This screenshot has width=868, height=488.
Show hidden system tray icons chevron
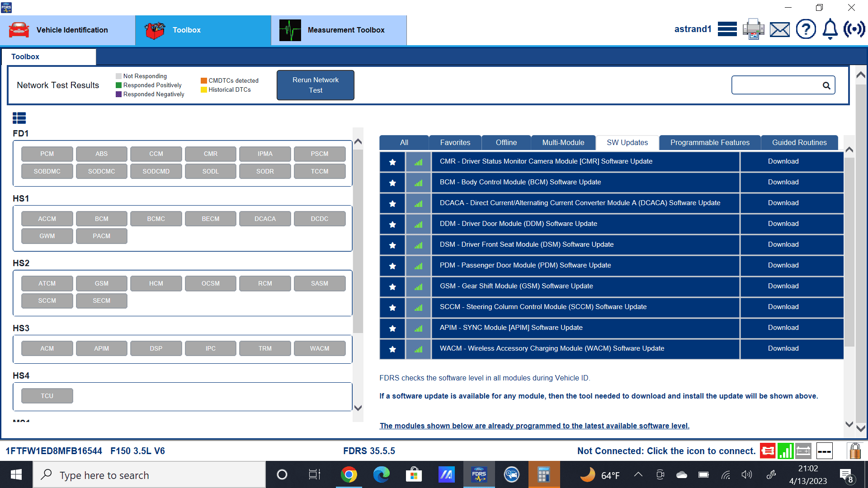click(x=638, y=474)
